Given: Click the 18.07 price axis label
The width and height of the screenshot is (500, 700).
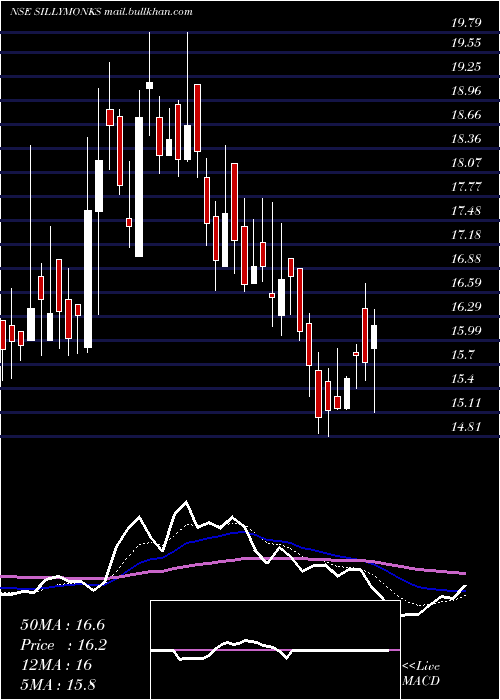Looking at the screenshot, I should 466,162.
